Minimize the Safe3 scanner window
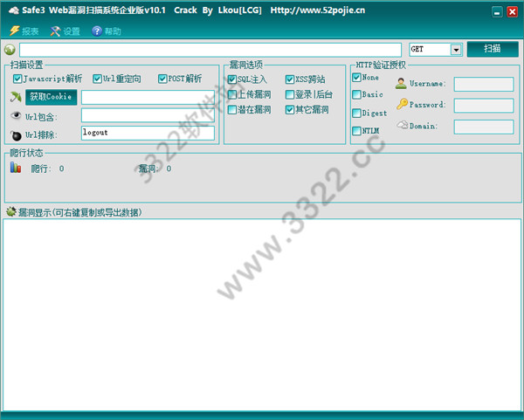Image resolution: width=524 pixels, height=420 pixels. [497, 12]
